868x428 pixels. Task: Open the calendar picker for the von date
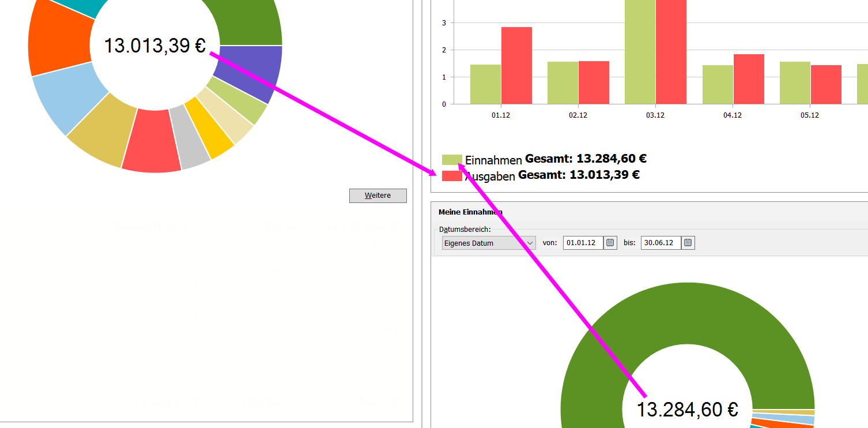[x=610, y=243]
